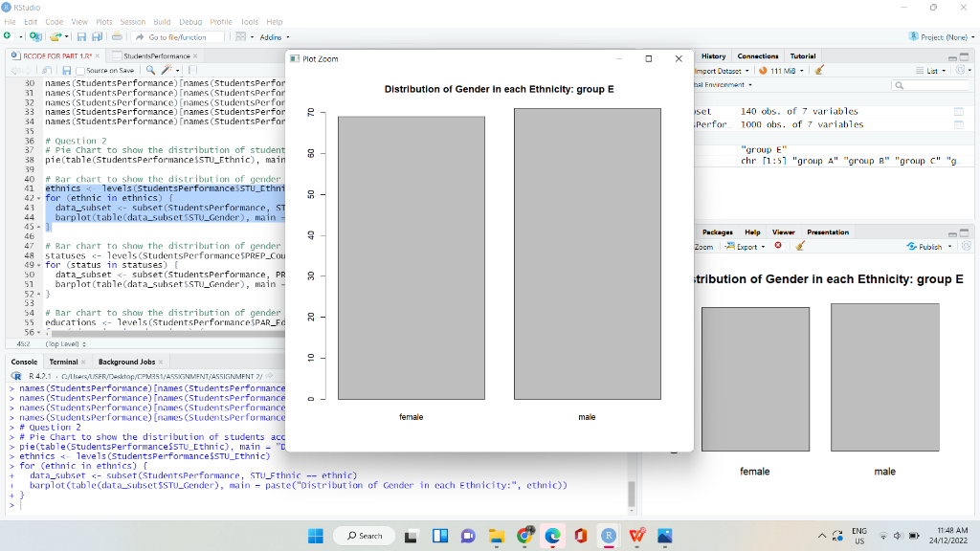Click the Import Dataset button

pos(722,71)
